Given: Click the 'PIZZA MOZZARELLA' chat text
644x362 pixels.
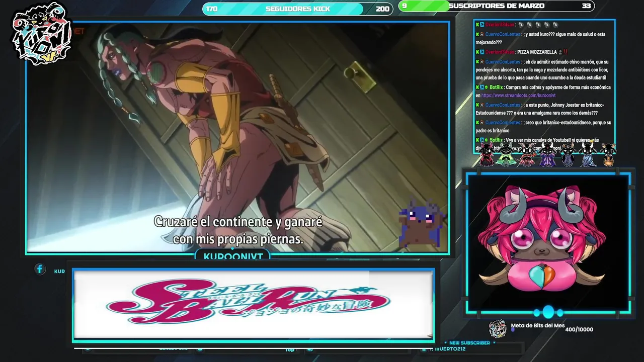Looking at the screenshot, I should pyautogui.click(x=537, y=52).
